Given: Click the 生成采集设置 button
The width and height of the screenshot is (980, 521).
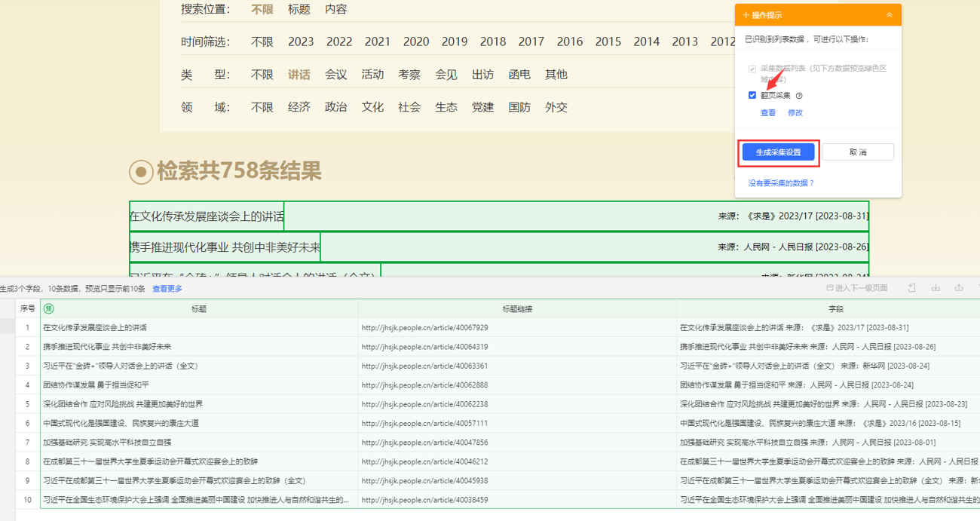Looking at the screenshot, I should click(779, 152).
